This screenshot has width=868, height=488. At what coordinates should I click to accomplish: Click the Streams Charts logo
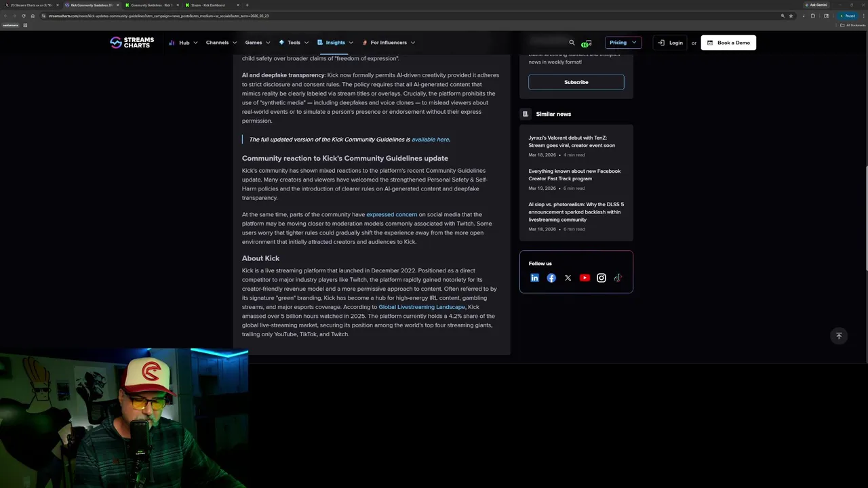point(132,42)
